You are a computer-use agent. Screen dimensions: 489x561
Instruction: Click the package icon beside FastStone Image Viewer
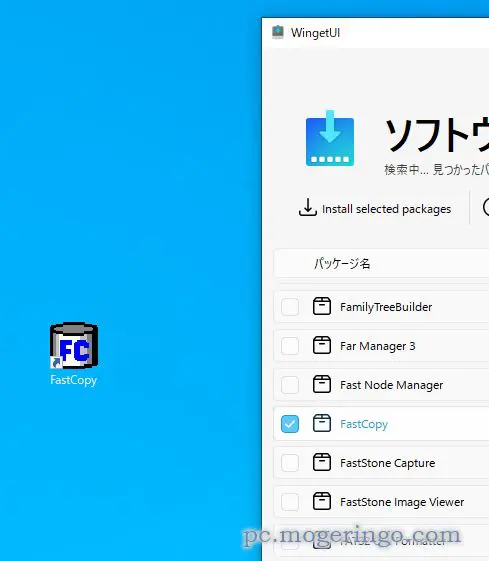pos(322,502)
